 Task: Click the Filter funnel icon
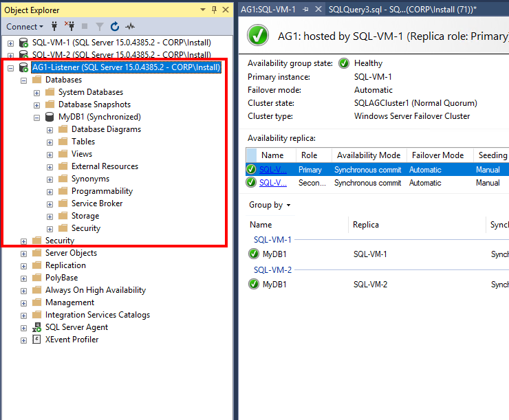coord(100,27)
